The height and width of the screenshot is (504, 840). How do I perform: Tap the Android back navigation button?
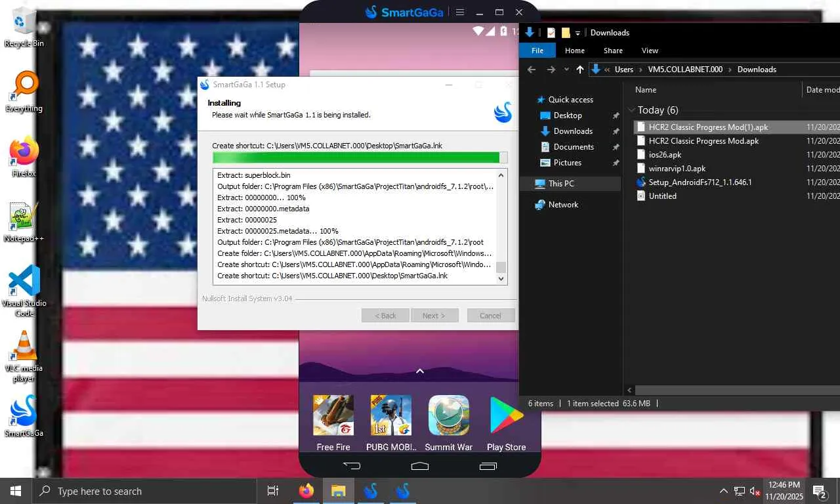click(x=352, y=466)
